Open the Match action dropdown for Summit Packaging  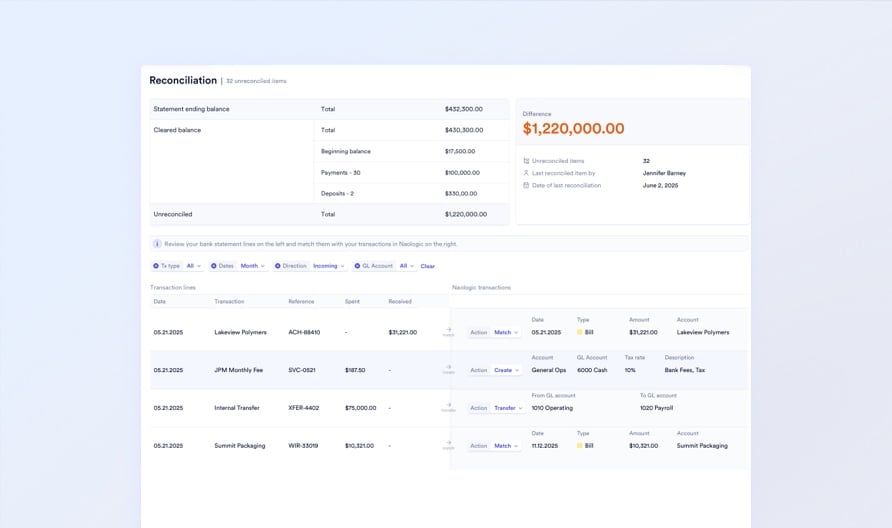[506, 446]
